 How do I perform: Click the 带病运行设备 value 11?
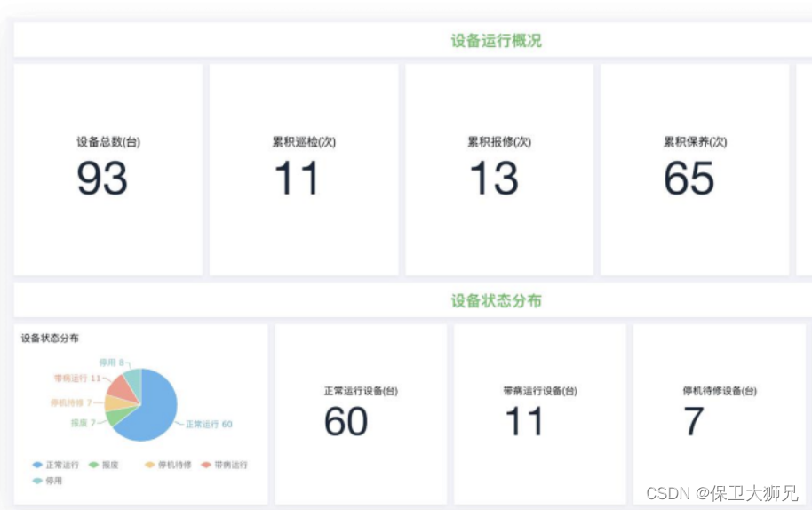pos(524,421)
